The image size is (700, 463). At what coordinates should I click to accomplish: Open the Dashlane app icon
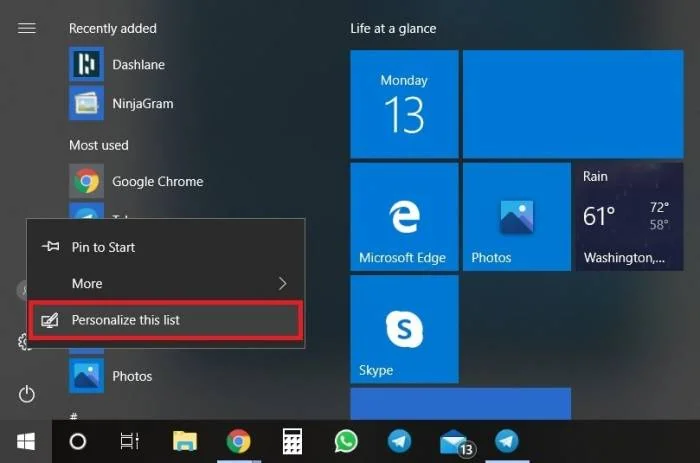[x=86, y=64]
